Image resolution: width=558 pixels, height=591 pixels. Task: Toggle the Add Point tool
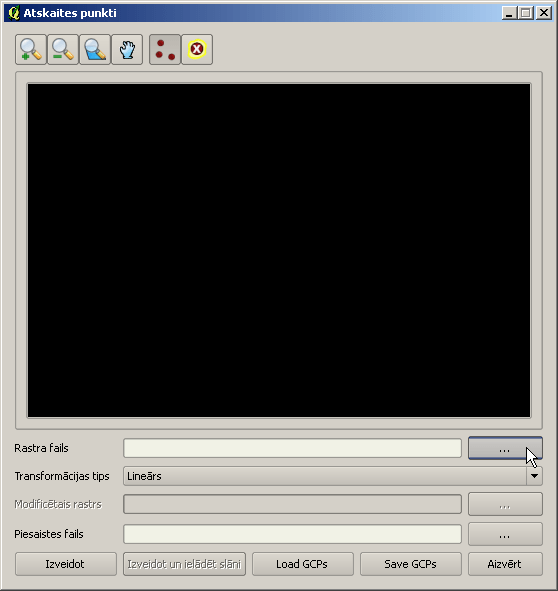[165, 50]
